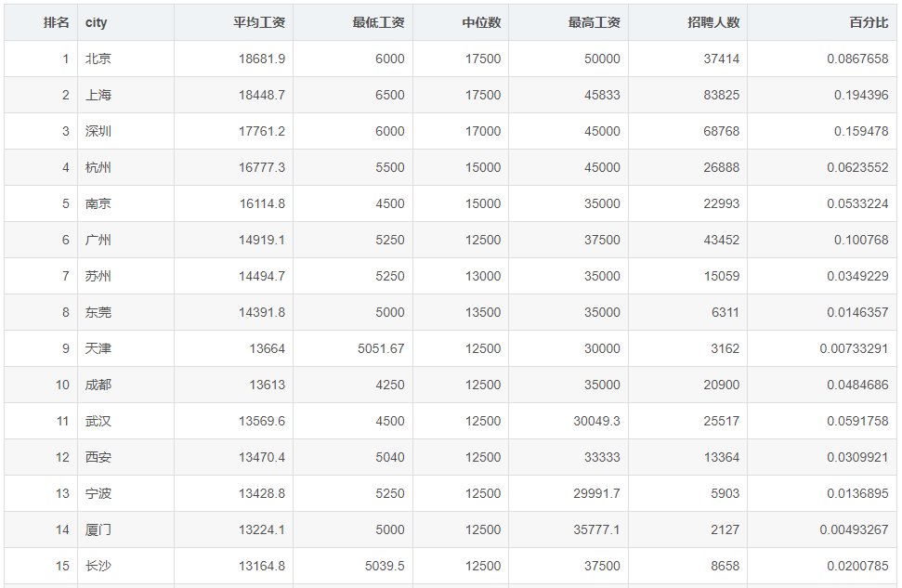Click minimum salary value 5039.5
The height and width of the screenshot is (588, 902).
click(385, 566)
